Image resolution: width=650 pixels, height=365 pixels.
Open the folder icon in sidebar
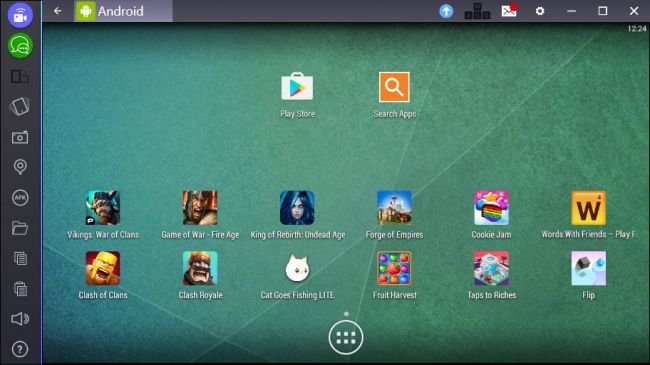20,228
